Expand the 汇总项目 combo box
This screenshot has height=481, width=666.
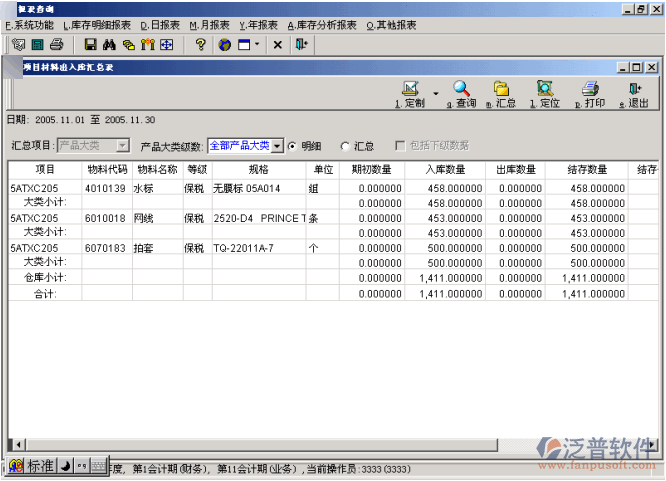124,146
